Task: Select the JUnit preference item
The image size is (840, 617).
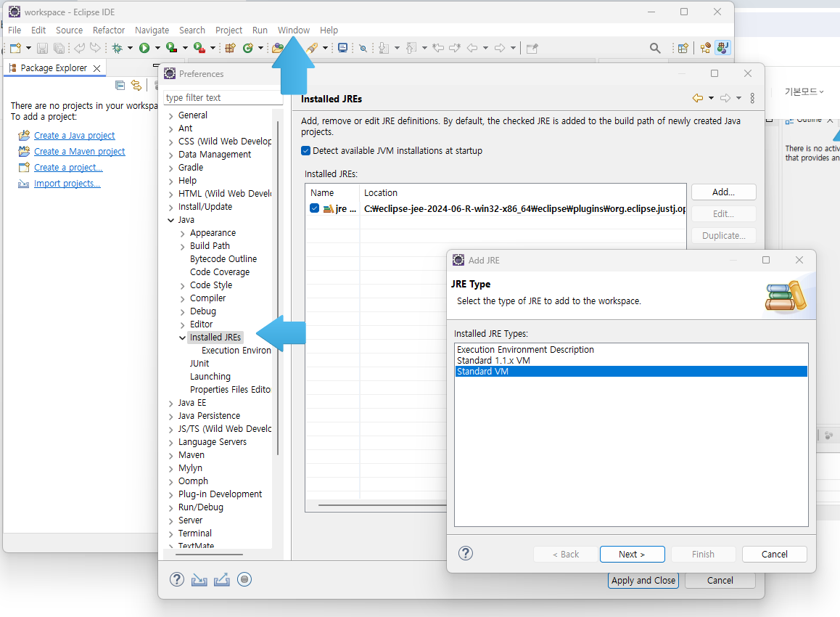Action: pyautogui.click(x=199, y=364)
